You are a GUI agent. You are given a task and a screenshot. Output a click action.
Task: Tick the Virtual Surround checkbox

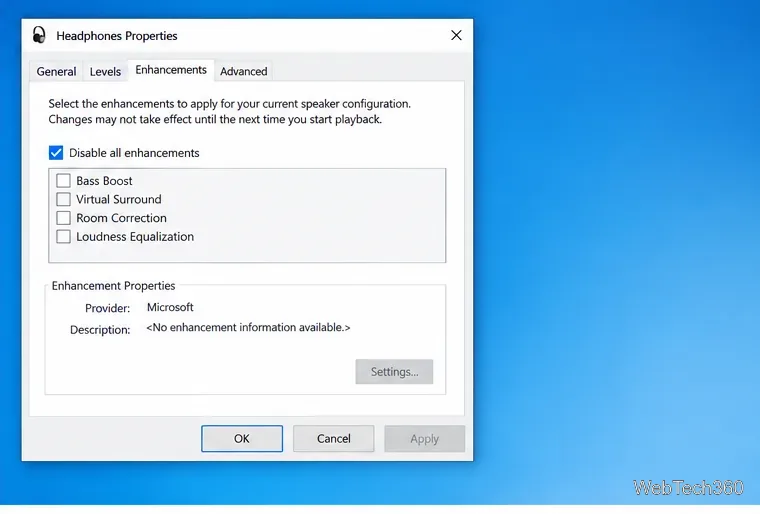[x=63, y=199]
